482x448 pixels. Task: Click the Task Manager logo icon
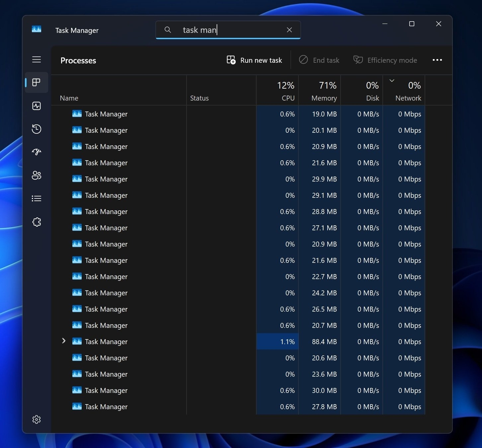36,29
